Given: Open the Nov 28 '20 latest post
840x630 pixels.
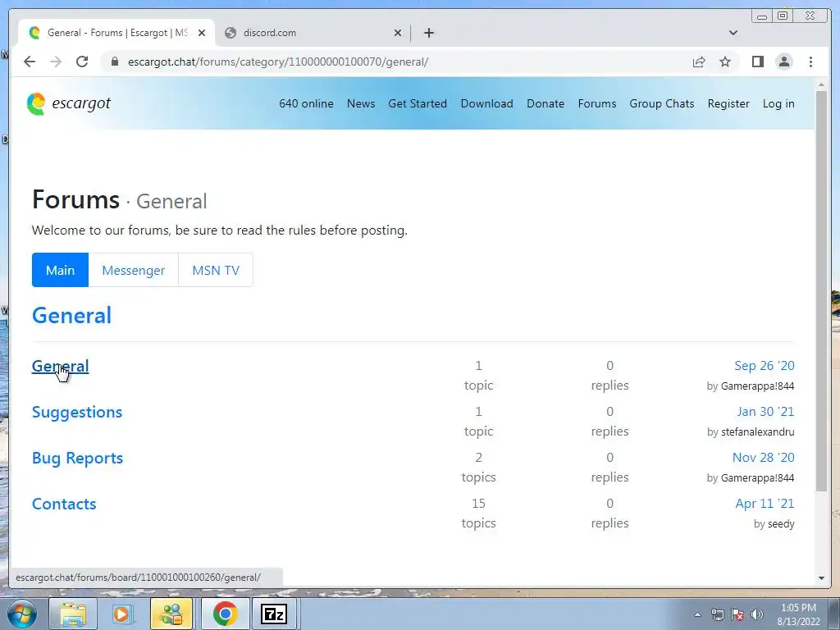Looking at the screenshot, I should 763,458.
